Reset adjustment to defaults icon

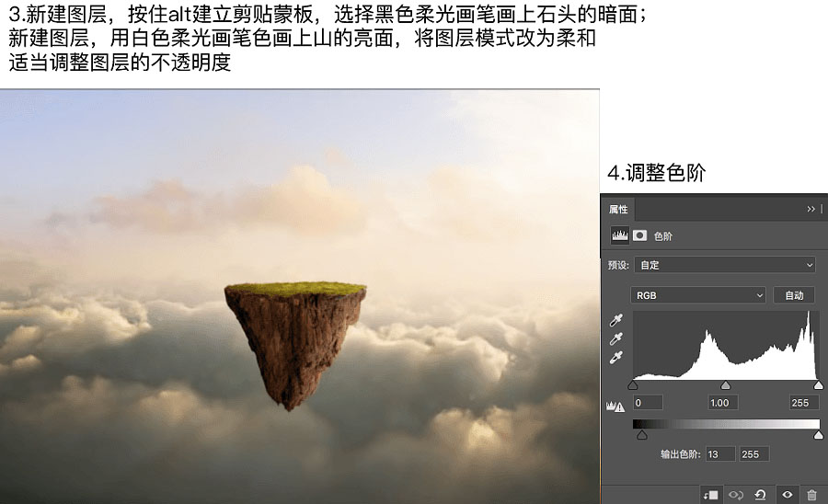point(761,495)
